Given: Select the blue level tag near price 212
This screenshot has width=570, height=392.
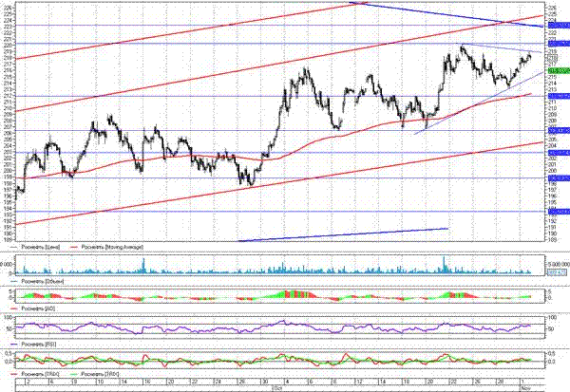Looking at the screenshot, I should click(x=558, y=96).
